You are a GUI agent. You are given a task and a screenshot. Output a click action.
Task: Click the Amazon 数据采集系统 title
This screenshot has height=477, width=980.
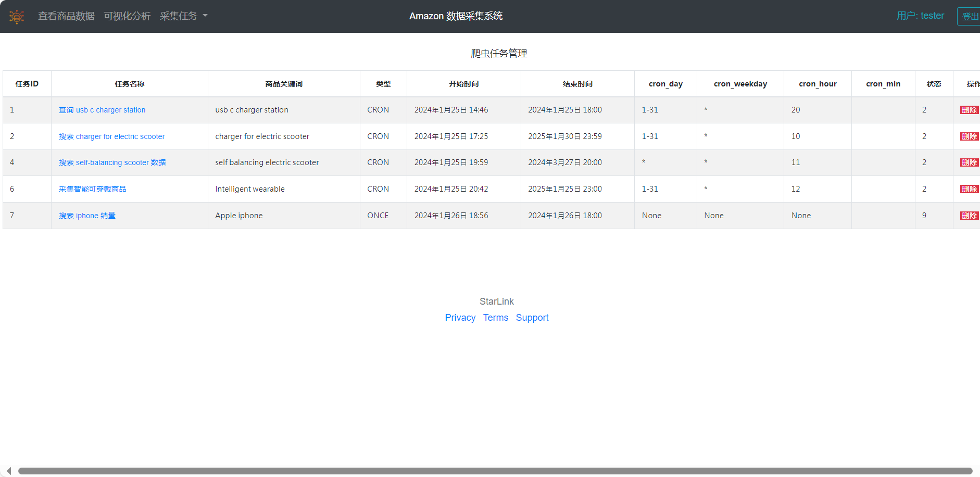(x=456, y=16)
